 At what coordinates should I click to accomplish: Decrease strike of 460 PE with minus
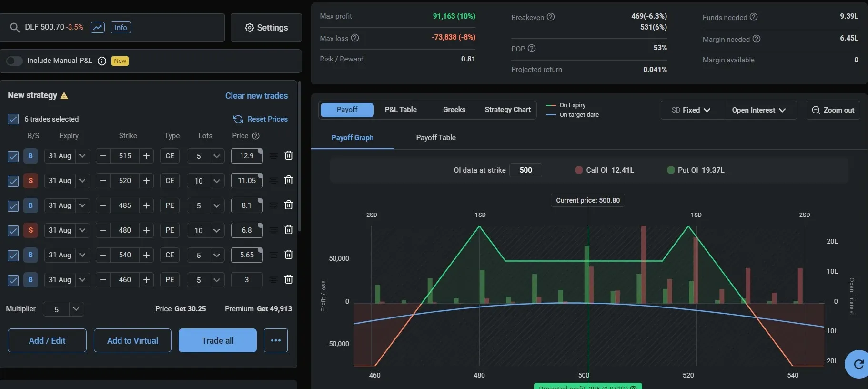103,280
